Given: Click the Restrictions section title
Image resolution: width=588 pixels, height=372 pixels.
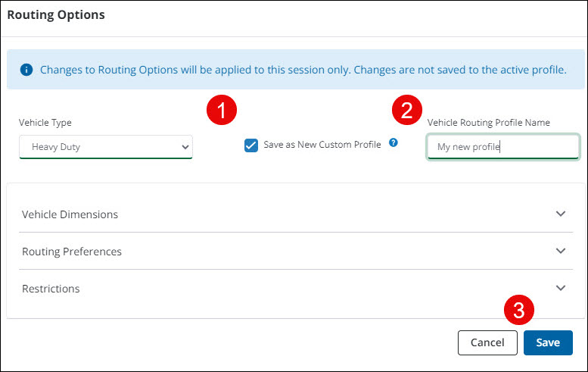Looking at the screenshot, I should click(x=51, y=289).
